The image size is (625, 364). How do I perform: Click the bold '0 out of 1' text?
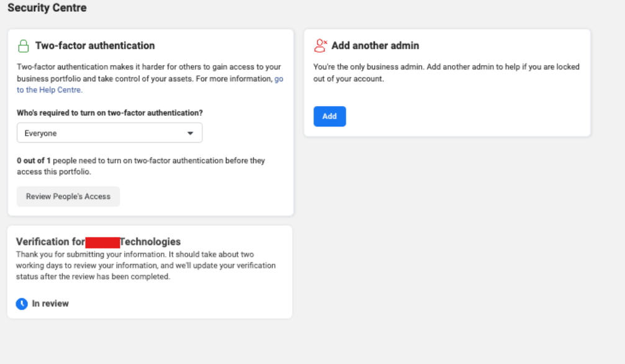(34, 161)
